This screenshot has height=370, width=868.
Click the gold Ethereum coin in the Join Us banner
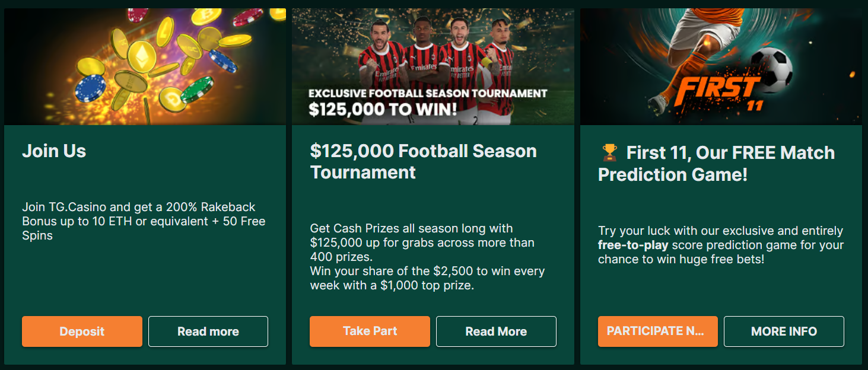pos(142,56)
